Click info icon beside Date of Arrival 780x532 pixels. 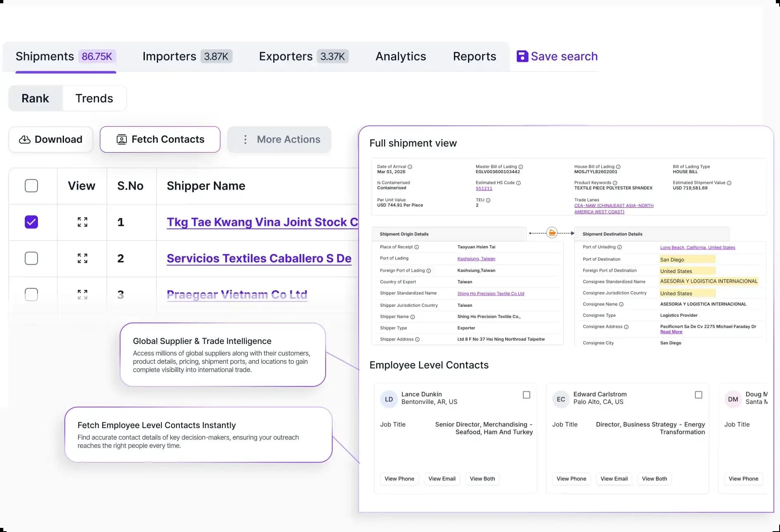coord(410,167)
